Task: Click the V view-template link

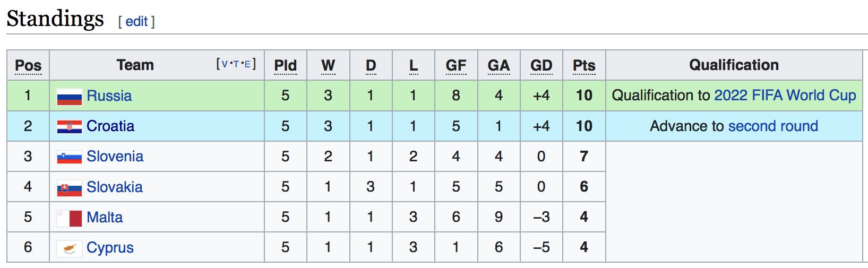Action: pos(225,64)
